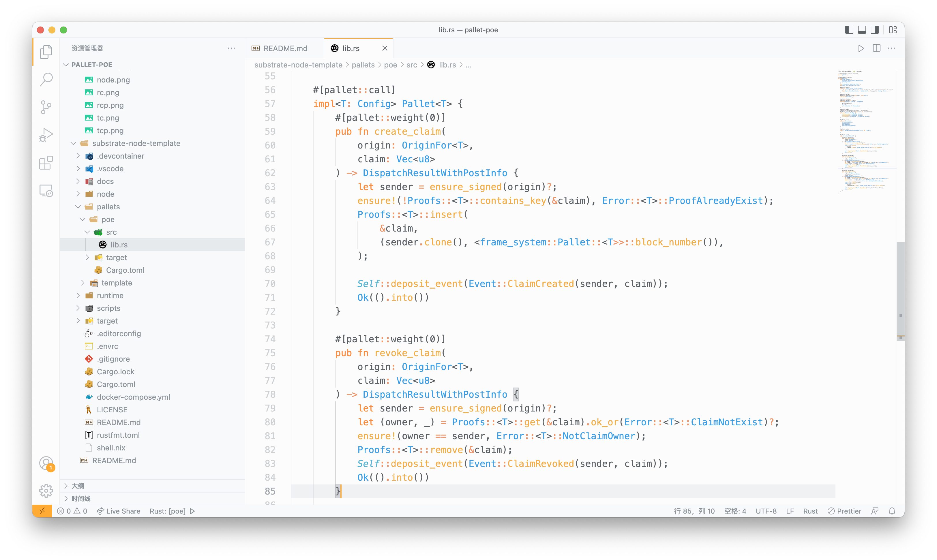
Task: Open Accounts menu with notification badge
Action: 46,463
